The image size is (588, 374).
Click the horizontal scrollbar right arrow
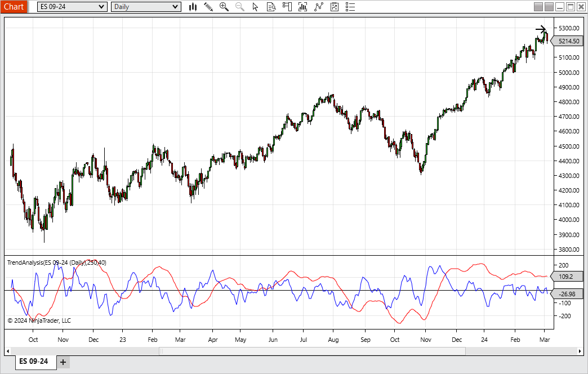[580, 351]
